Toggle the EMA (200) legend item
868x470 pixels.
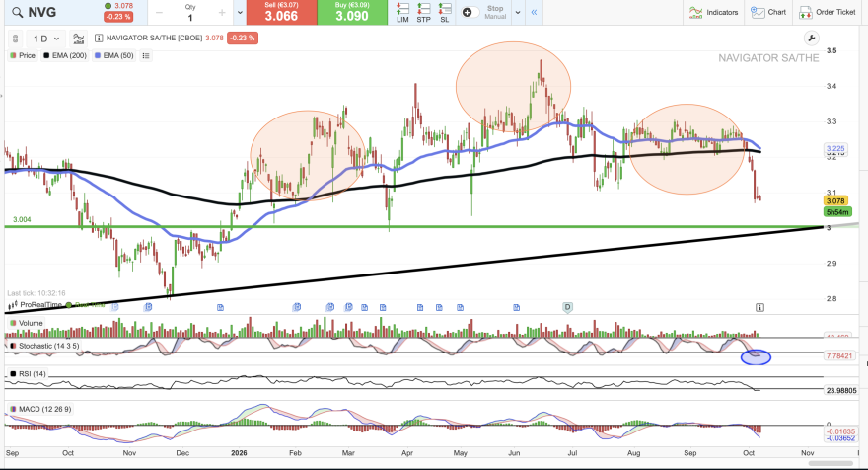pos(65,55)
